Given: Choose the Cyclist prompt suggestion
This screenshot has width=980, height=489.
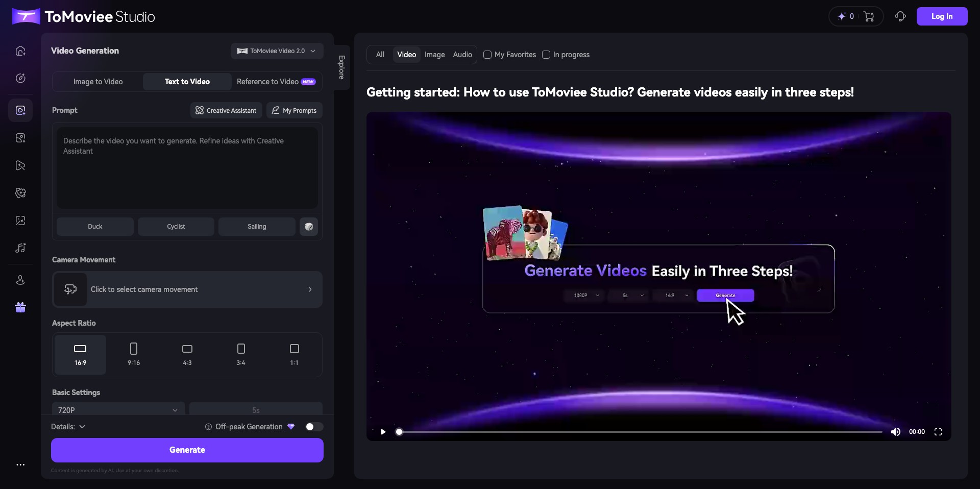Looking at the screenshot, I should tap(176, 227).
